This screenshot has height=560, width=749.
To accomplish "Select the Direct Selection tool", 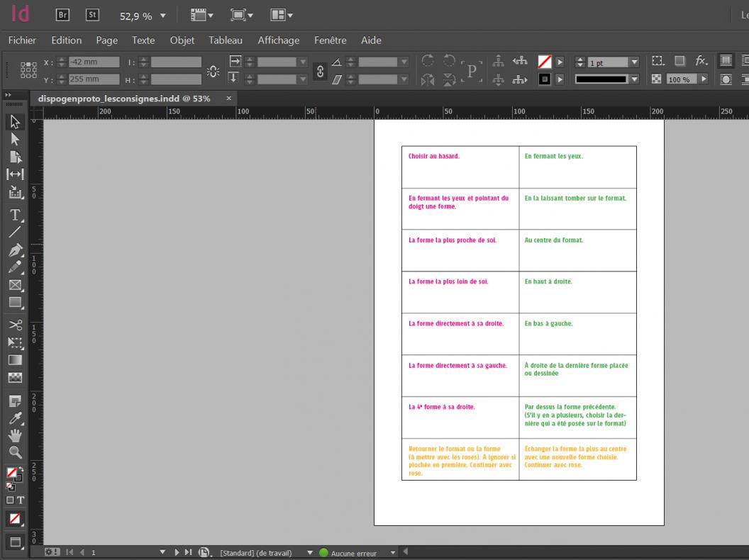I will [x=15, y=139].
